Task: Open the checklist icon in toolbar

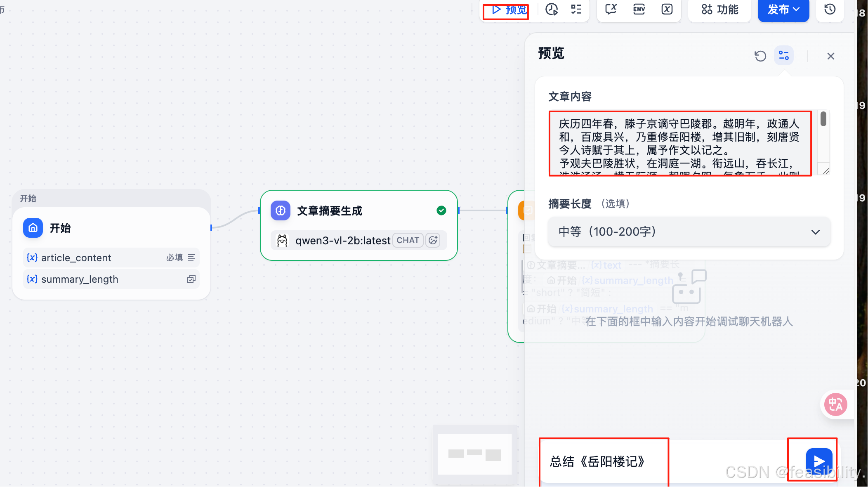Action: [576, 9]
